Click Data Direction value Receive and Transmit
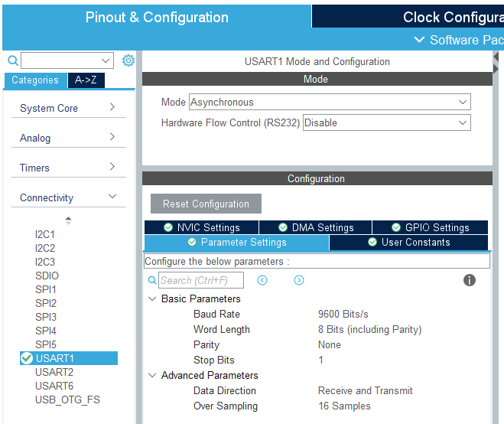This screenshot has width=504, height=424. pos(366,390)
